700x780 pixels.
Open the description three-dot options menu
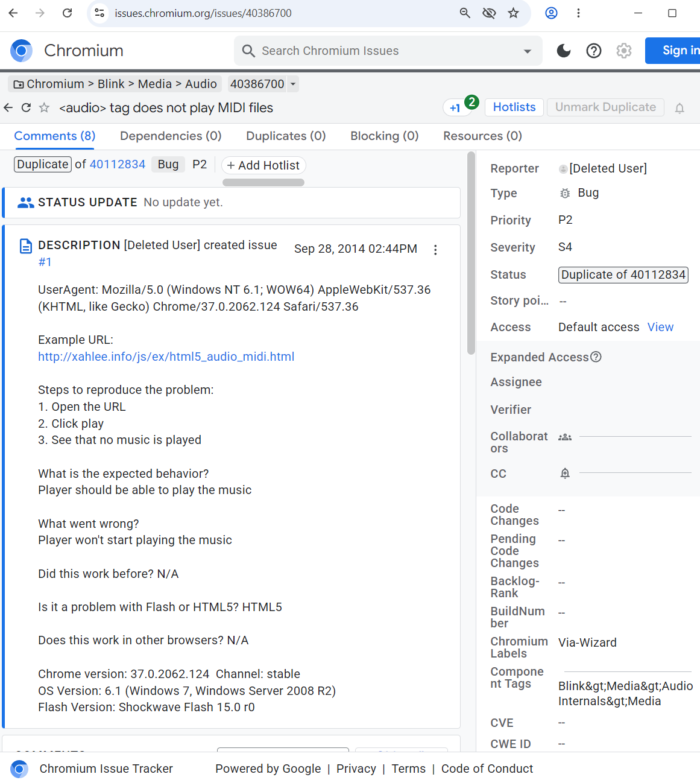435,250
